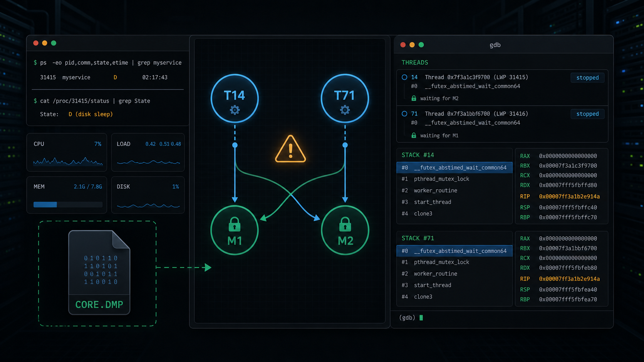Click the CPU sparkline graph
644x362 pixels.
[68, 161]
